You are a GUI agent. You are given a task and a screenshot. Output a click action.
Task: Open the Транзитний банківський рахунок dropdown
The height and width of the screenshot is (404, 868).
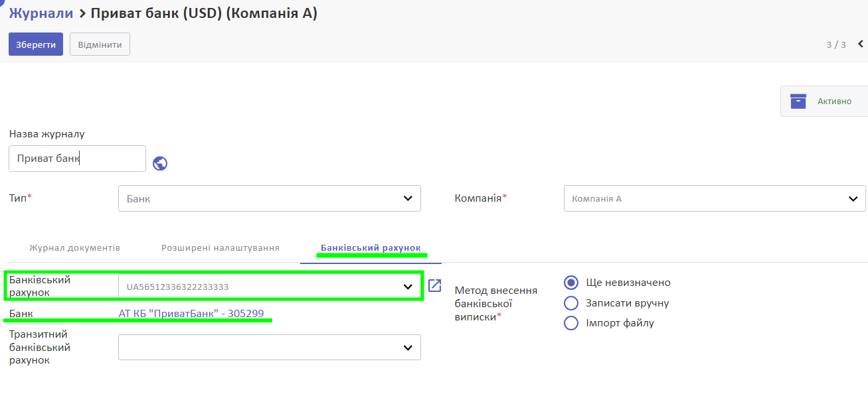(x=270, y=348)
